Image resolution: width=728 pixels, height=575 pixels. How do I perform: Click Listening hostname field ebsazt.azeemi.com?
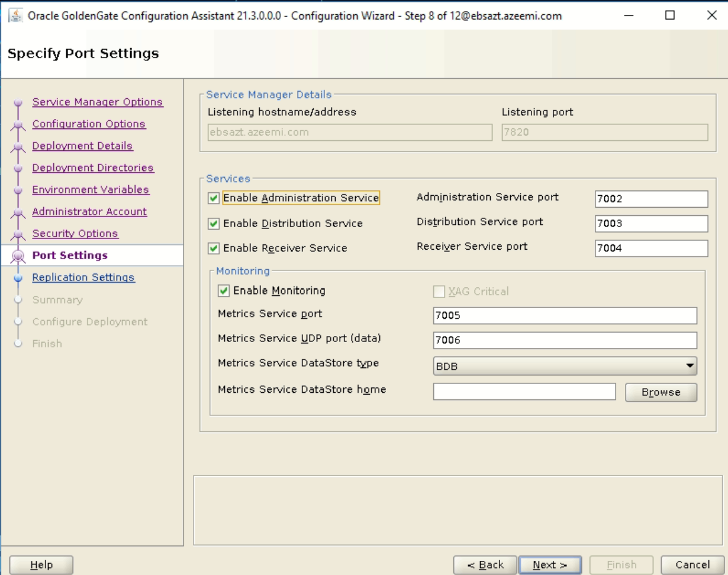click(350, 133)
